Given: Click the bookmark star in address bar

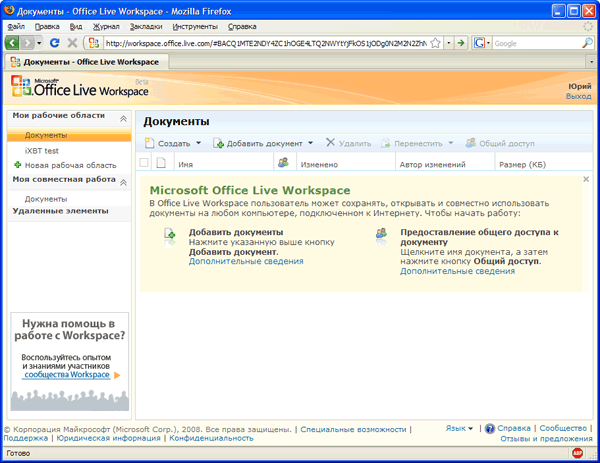Looking at the screenshot, I should click(x=435, y=43).
